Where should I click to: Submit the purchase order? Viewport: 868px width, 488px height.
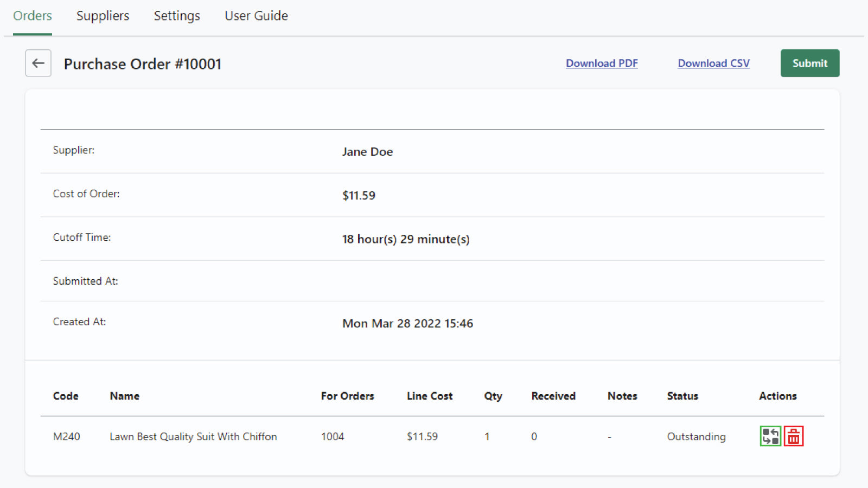point(809,63)
